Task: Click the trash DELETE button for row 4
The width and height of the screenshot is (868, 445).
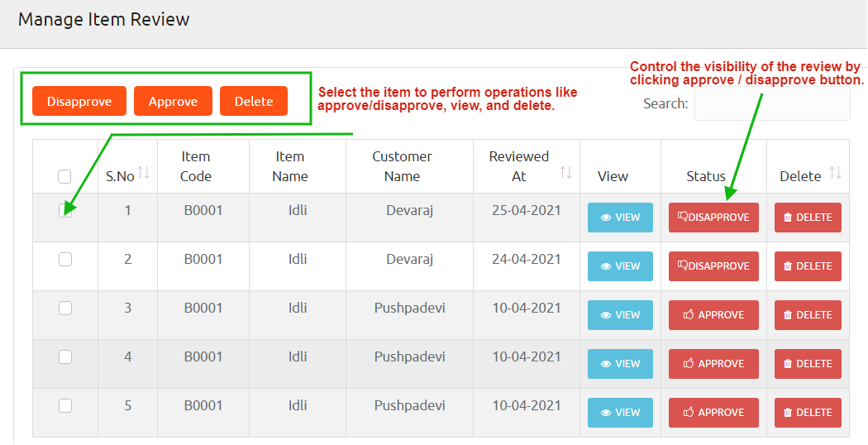Action: [808, 364]
